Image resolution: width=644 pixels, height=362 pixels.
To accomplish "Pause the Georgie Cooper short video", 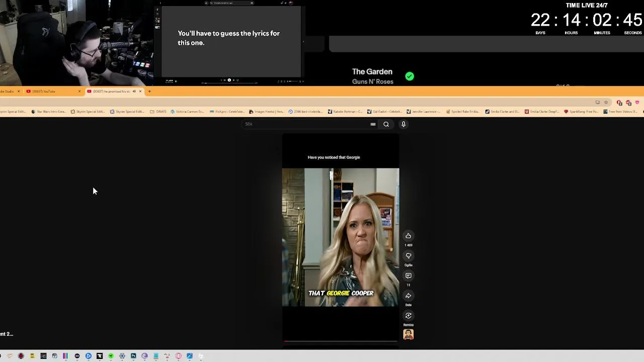I will (341, 237).
